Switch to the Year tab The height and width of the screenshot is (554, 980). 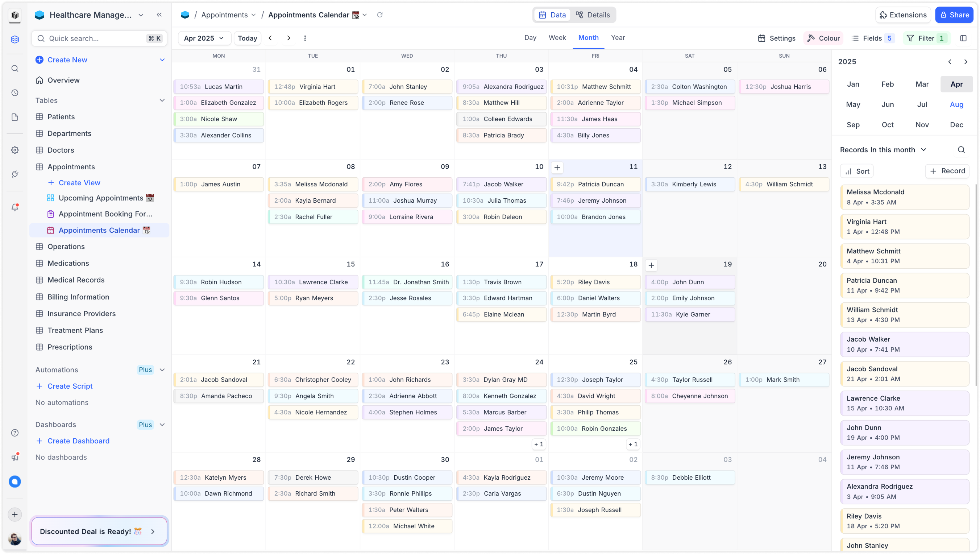pos(618,38)
